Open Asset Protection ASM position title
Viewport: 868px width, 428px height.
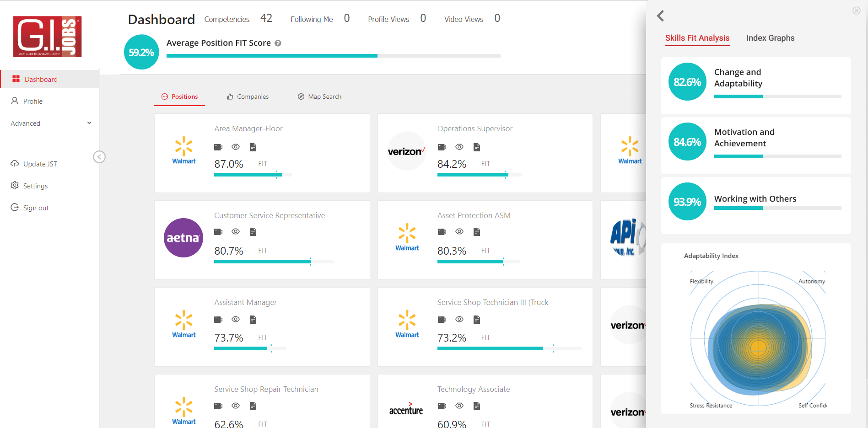[474, 215]
